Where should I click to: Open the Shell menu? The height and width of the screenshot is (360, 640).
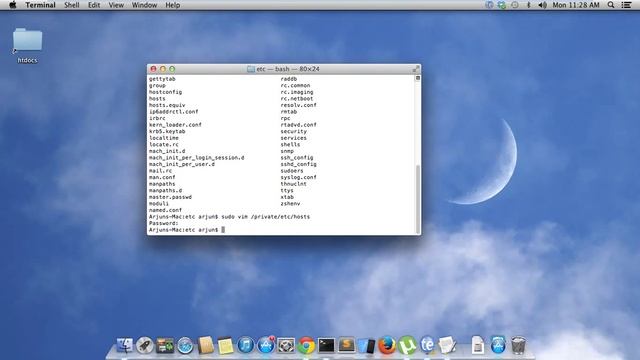pyautogui.click(x=71, y=5)
